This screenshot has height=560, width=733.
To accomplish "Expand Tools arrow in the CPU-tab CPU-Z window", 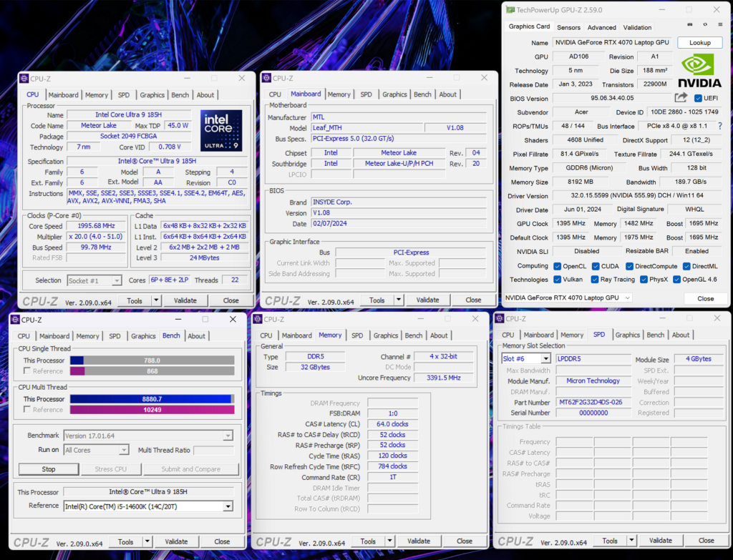I will [x=156, y=300].
